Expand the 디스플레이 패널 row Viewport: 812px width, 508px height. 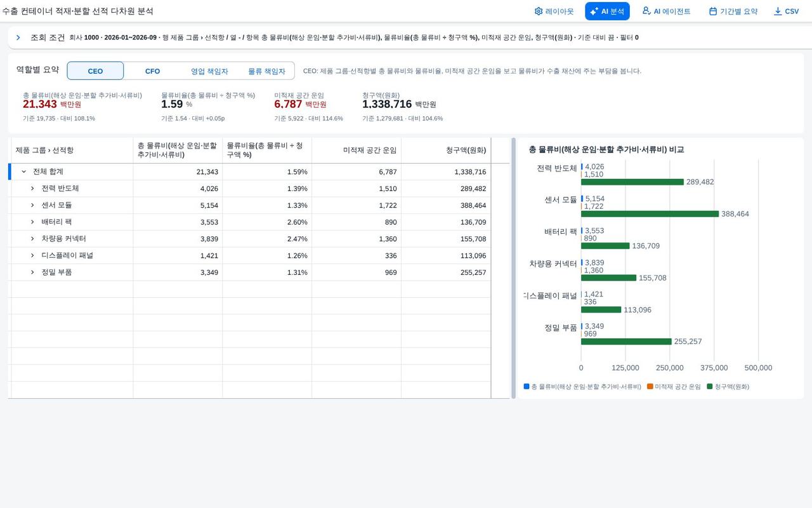(32, 255)
